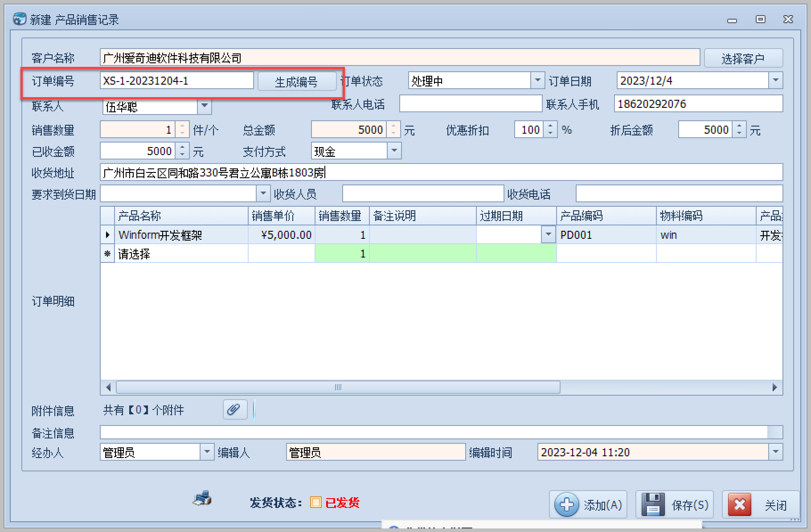Viewport: 811px width, 532px height.
Task: Minimize the 新建 产品销售记录 window
Action: pyautogui.click(x=732, y=20)
